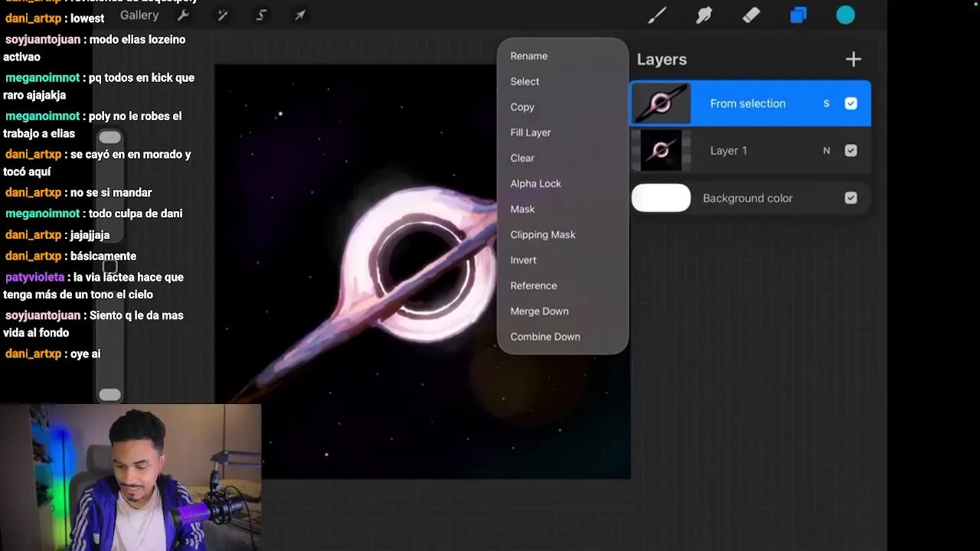Click username soyjuantojuan saying modo elias
The width and height of the screenshot is (980, 551).
coord(43,39)
